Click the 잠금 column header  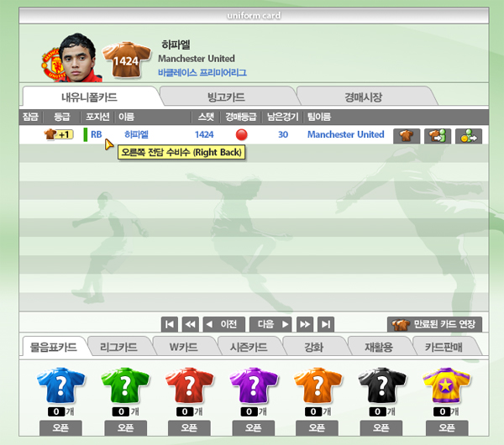point(30,117)
